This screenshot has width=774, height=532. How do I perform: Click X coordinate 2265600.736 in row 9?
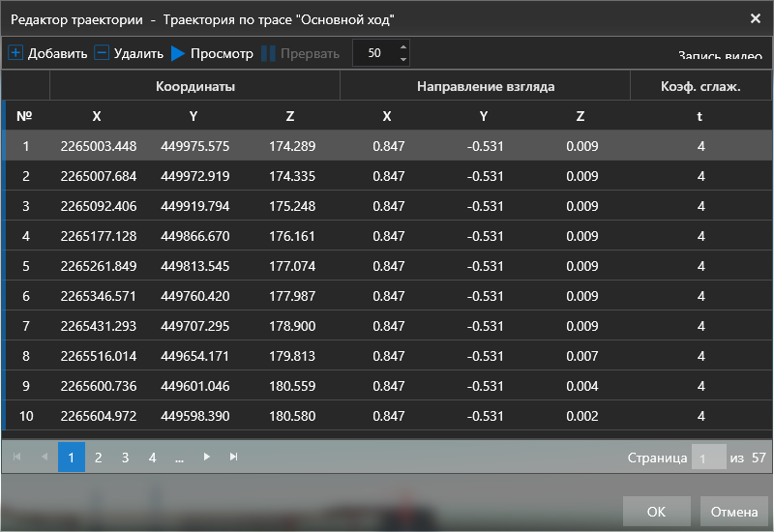[99, 386]
